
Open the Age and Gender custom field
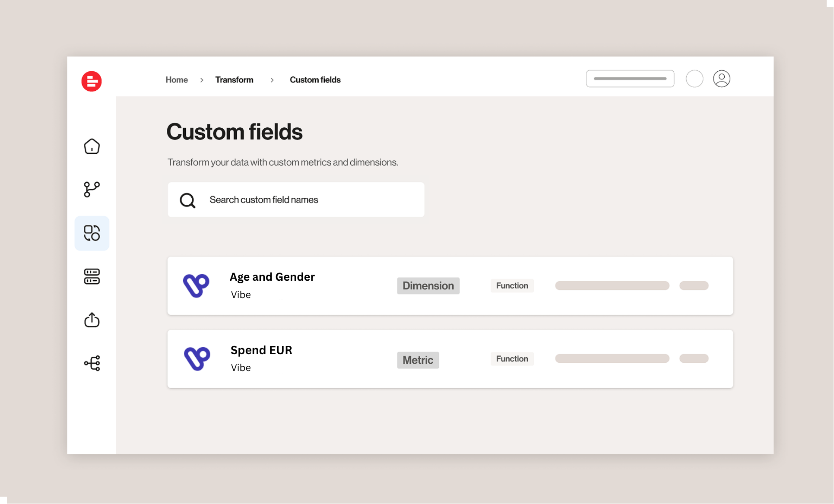[450, 285]
